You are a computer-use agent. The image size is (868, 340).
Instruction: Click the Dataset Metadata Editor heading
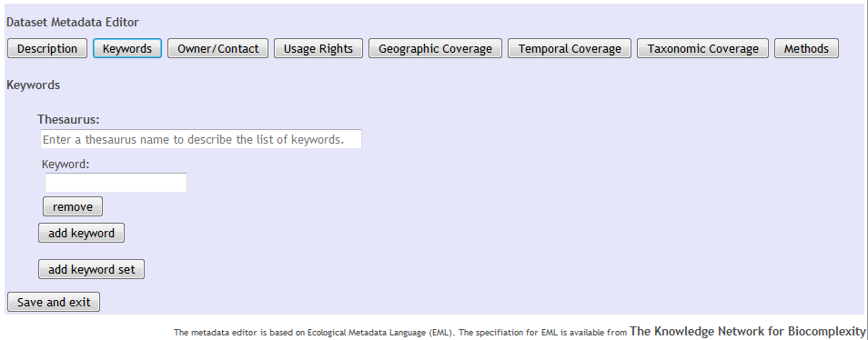[73, 22]
